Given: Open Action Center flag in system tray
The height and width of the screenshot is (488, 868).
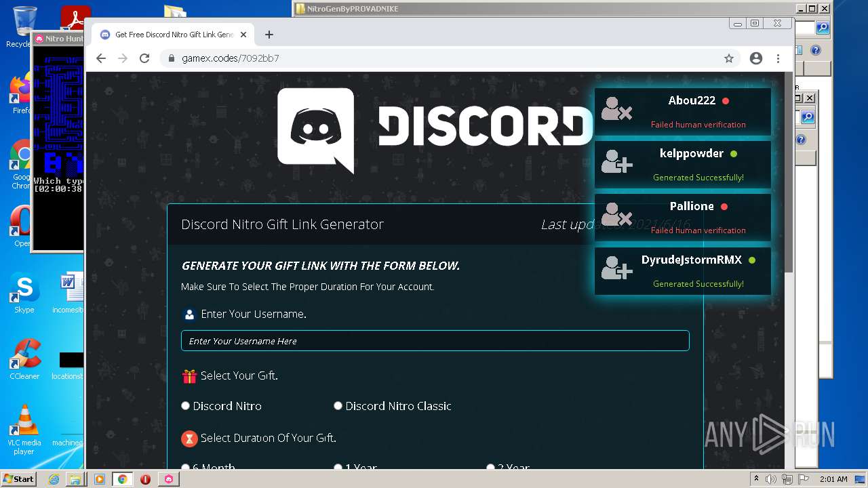Looking at the screenshot, I should click(x=804, y=479).
